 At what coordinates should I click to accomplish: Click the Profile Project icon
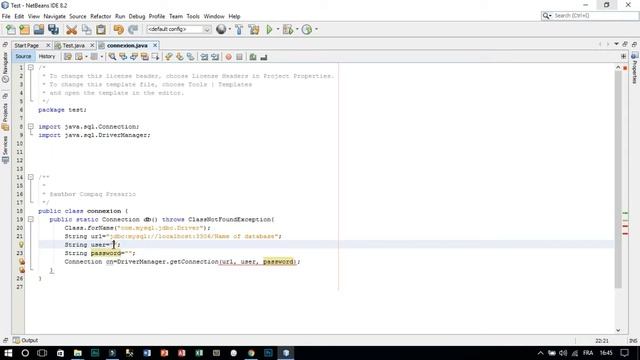coord(307,29)
